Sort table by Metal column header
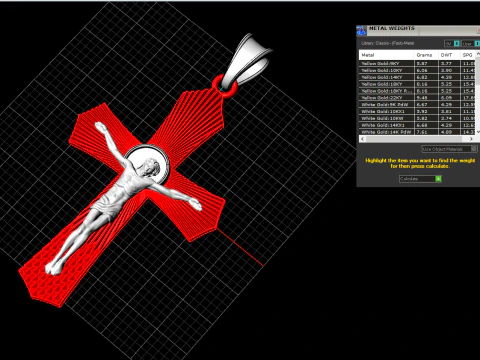Viewport: 480px width, 360px height. [386, 55]
